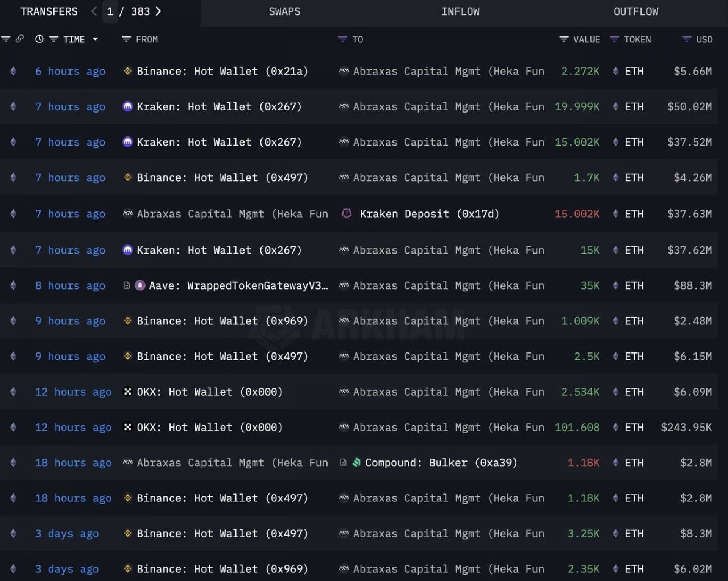The image size is (728, 581).
Task: Open FROM column filter
Action: [x=126, y=39]
